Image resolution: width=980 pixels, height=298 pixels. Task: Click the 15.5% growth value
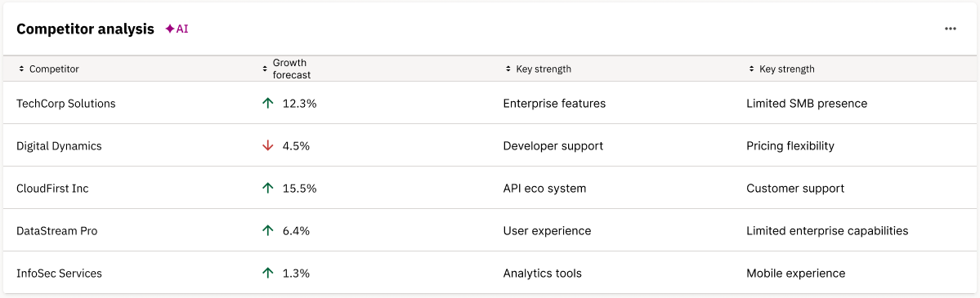point(299,188)
